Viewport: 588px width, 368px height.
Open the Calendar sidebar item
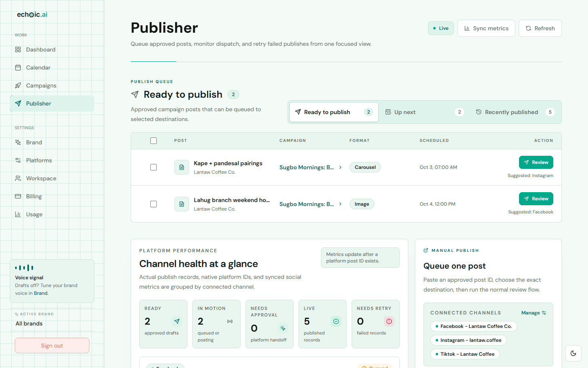52,67
